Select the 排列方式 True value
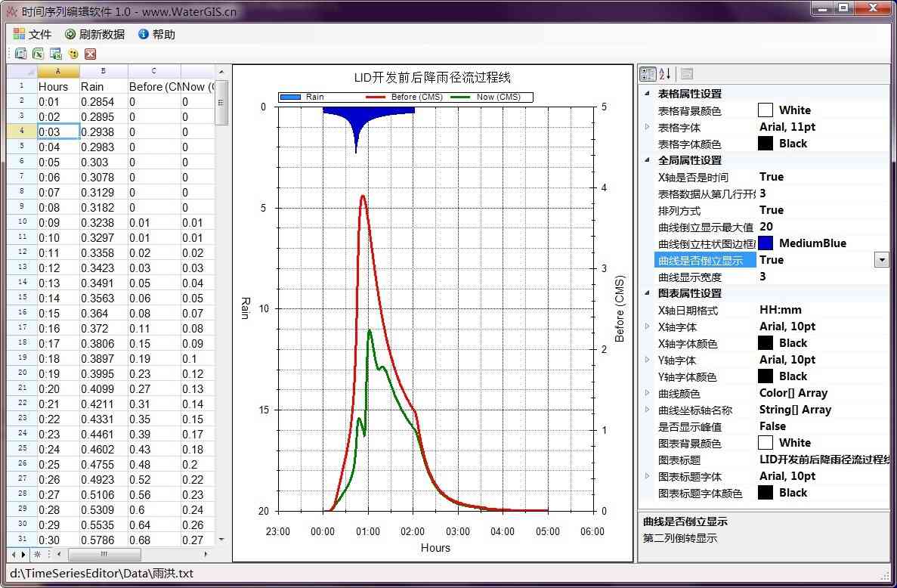 coord(771,210)
